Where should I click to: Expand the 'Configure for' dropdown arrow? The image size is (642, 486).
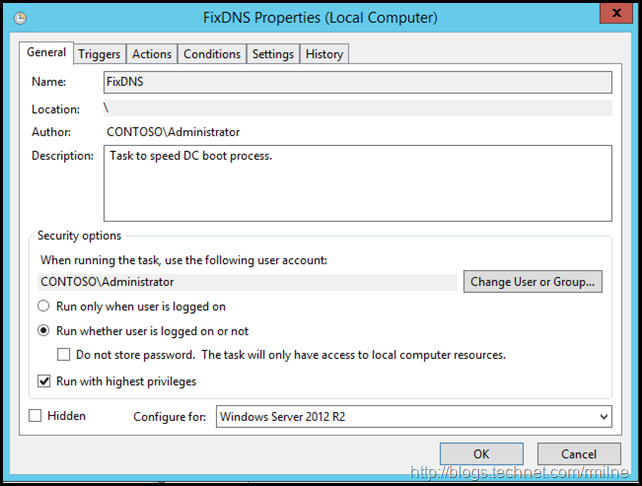pos(602,417)
